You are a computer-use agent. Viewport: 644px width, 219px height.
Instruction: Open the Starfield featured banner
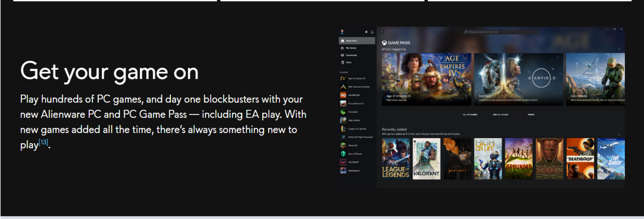518,79
